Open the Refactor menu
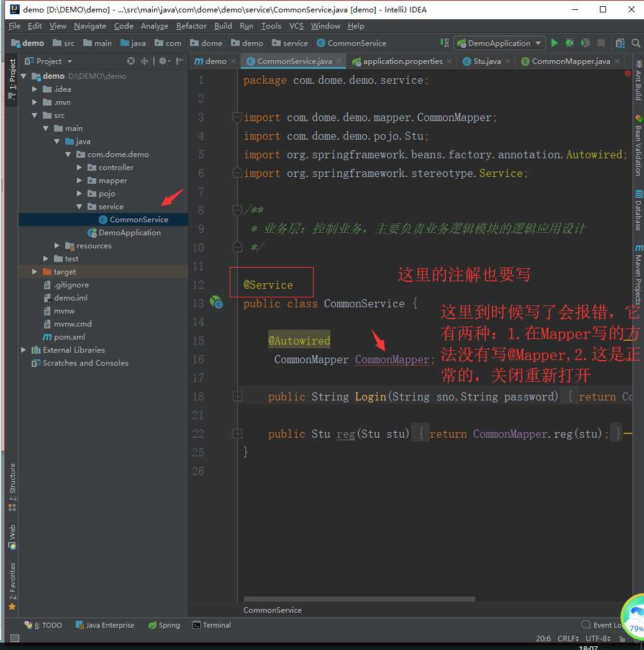644x650 pixels. [x=191, y=25]
